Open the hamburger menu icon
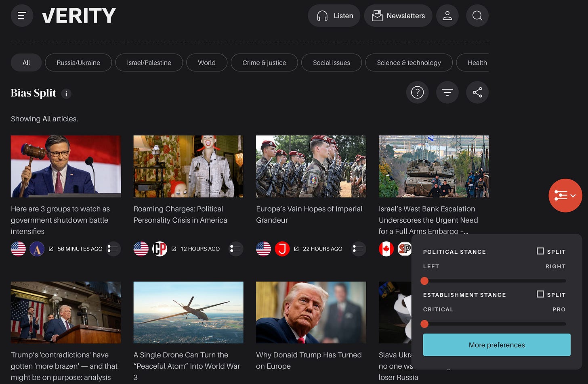Image resolution: width=588 pixels, height=384 pixels. point(22,16)
